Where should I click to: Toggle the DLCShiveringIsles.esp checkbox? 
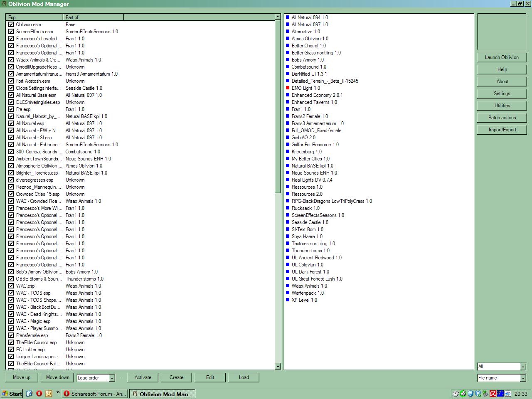click(x=11, y=102)
